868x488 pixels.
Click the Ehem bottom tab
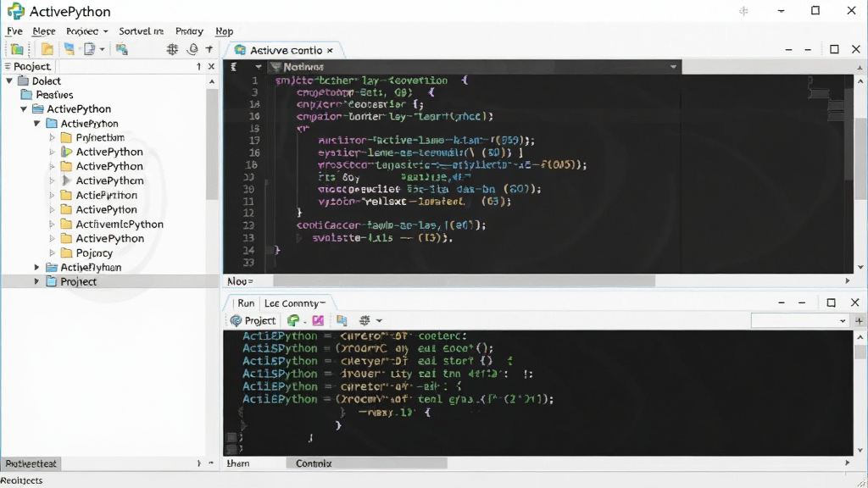pos(238,463)
